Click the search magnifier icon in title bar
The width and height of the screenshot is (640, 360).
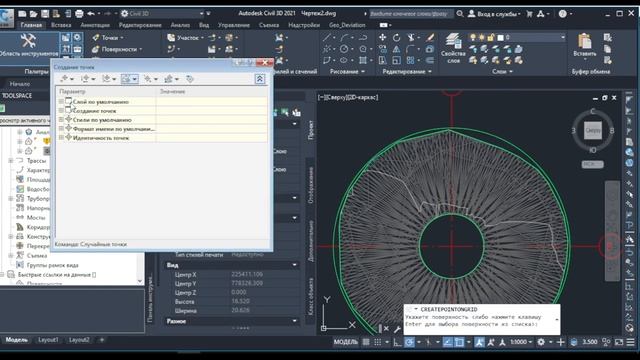point(460,13)
